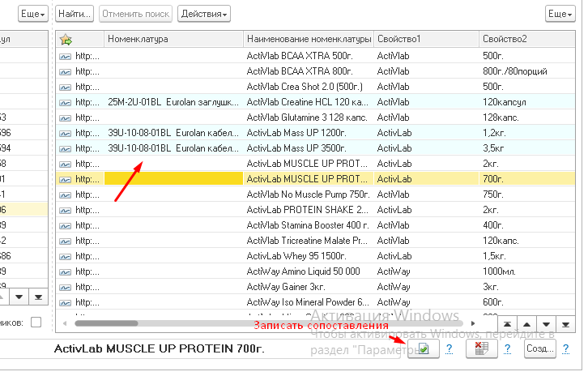Click the right table's move-to-bottom arrow button

(566, 323)
